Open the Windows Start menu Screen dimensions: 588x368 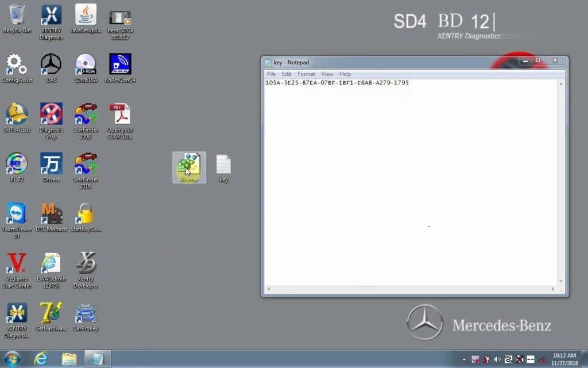coord(13,359)
